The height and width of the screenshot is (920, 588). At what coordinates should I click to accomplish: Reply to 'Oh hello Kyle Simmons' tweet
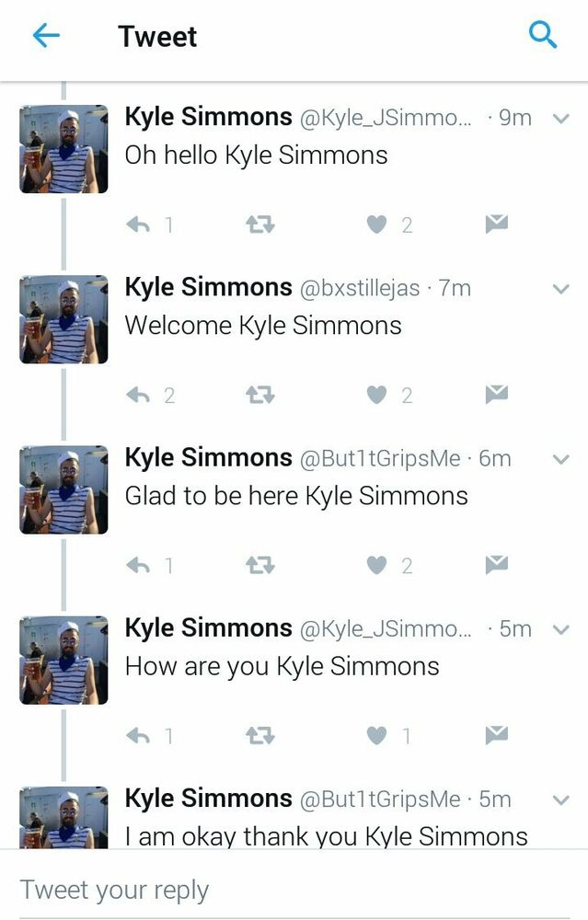[x=139, y=224]
